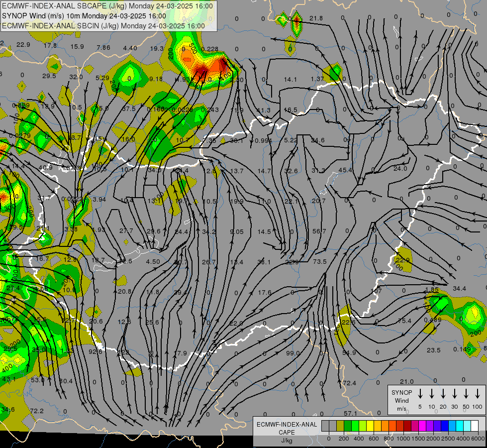The width and height of the screenshot is (487, 448).
Task: Click the map value '72.2'
Action: click(37, 411)
